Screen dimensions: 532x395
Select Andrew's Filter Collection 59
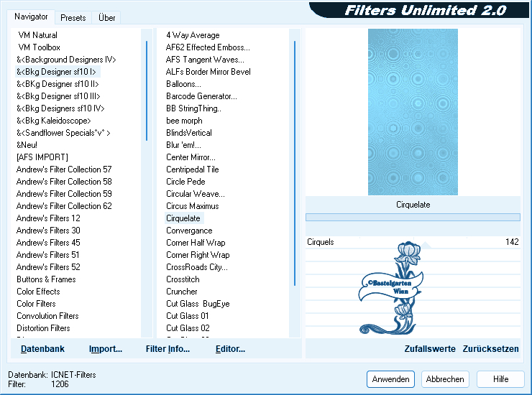coord(64,194)
